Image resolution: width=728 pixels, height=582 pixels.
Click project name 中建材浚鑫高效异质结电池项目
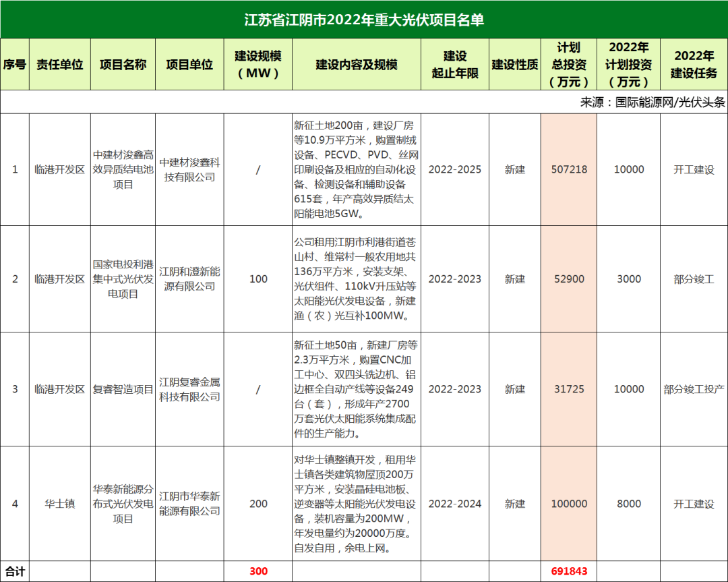(x=123, y=169)
